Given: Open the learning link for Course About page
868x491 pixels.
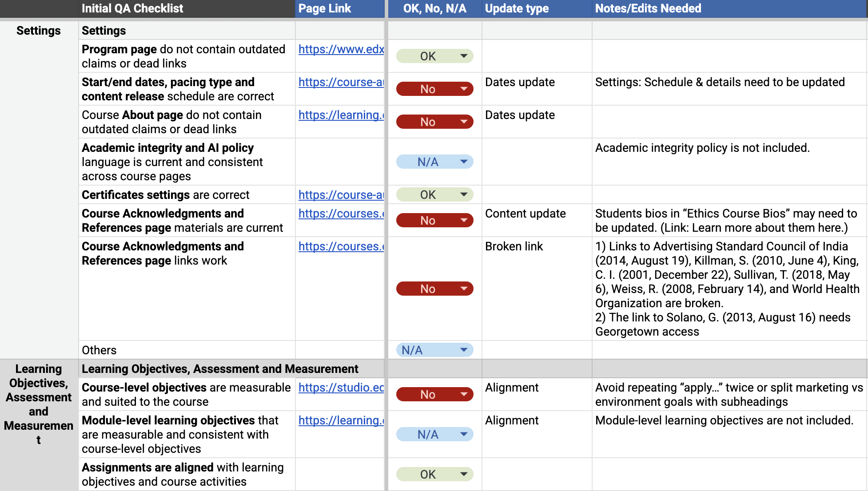Looking at the screenshot, I should click(x=340, y=115).
